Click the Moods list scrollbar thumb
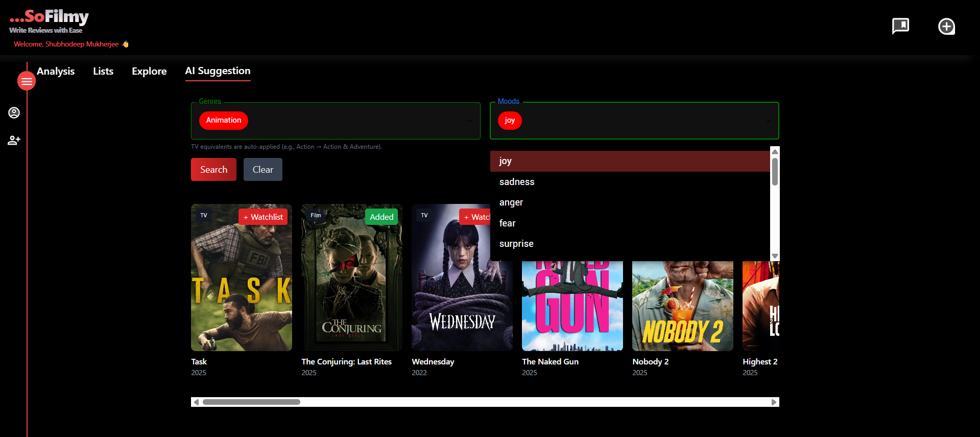The width and height of the screenshot is (980, 437). tap(775, 172)
